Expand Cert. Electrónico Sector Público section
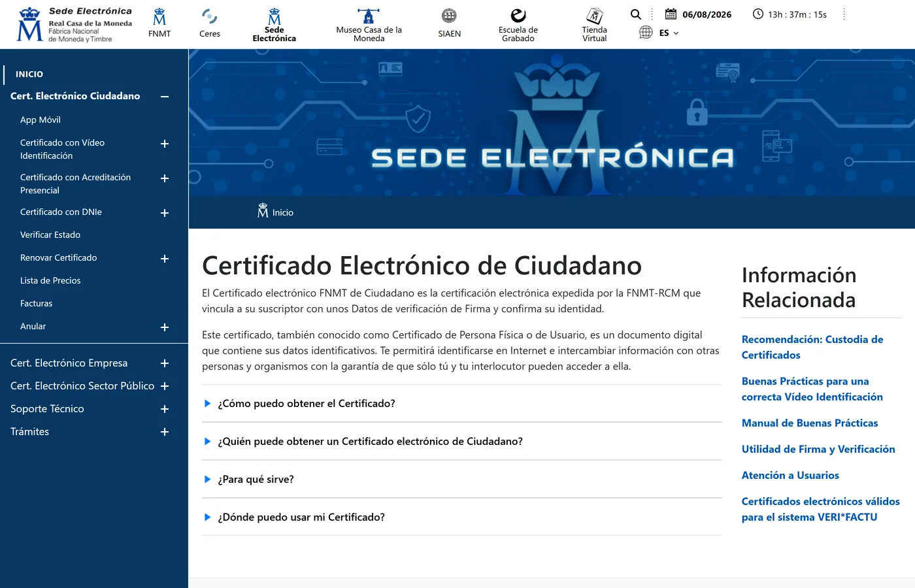This screenshot has width=915, height=588. 165,386
